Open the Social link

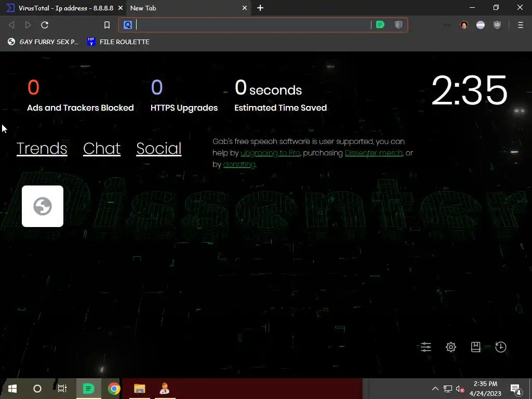click(159, 148)
